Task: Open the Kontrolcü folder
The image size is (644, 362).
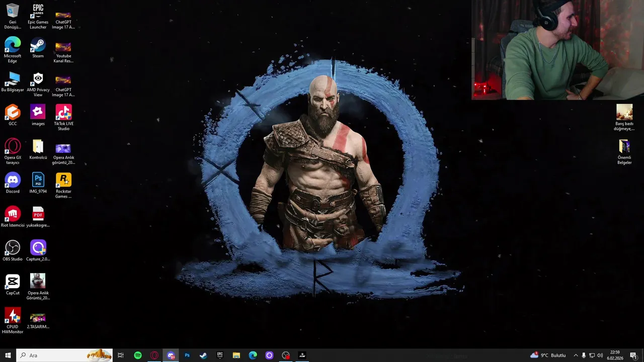Action: tap(38, 149)
